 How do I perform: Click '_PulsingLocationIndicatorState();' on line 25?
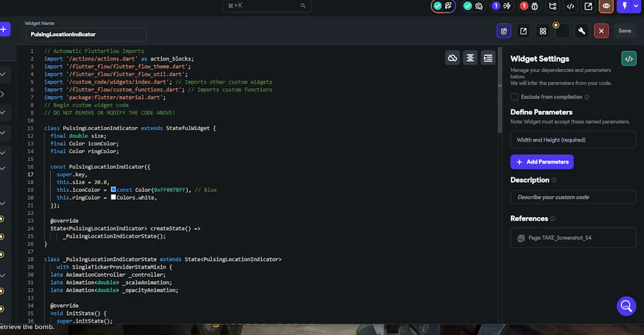click(x=114, y=236)
